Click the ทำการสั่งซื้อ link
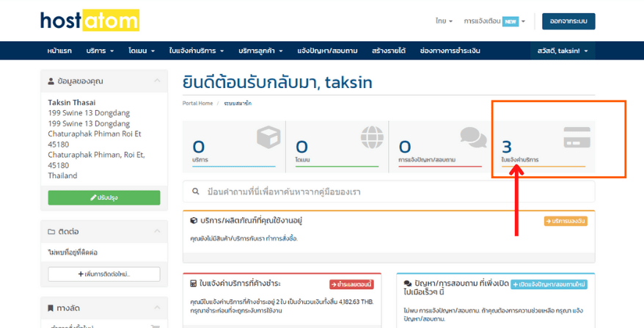644x328 pixels. 282,238
